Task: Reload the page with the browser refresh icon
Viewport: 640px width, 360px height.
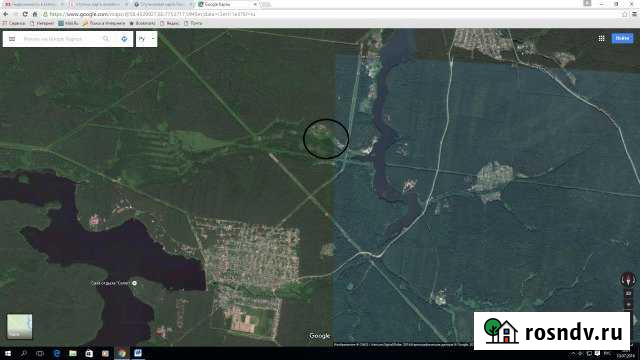Action: (25, 14)
